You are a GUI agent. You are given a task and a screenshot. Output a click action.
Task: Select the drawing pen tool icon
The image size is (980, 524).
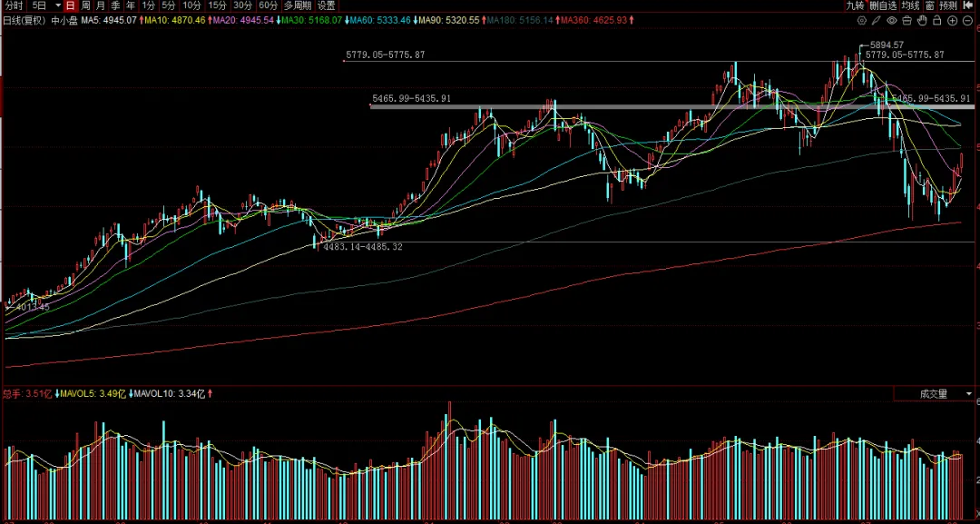[x=877, y=21]
